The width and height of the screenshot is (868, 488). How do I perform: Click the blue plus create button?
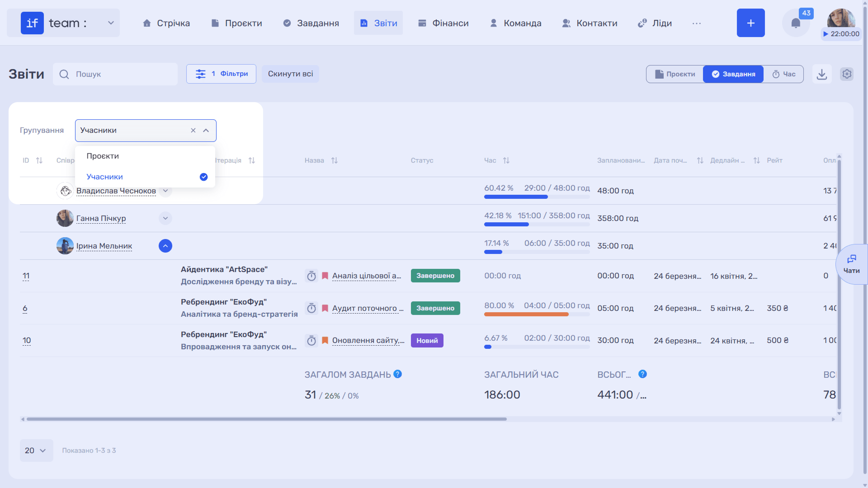click(750, 23)
